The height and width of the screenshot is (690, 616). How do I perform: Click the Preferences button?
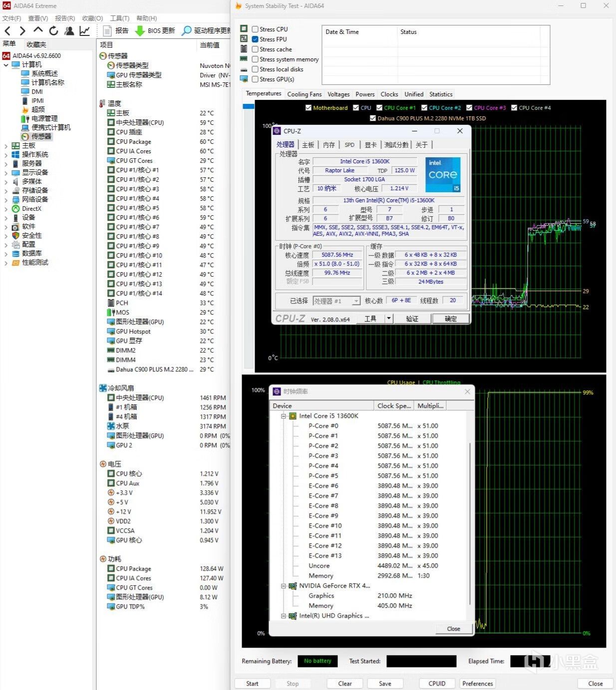(477, 684)
